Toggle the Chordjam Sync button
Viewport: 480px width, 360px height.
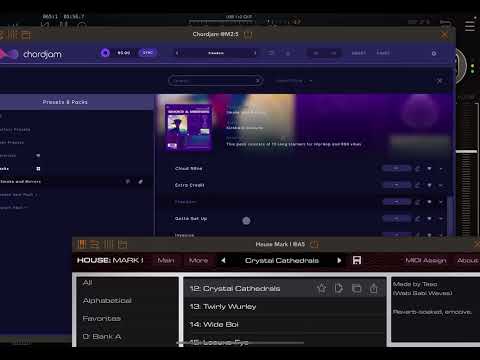point(148,53)
